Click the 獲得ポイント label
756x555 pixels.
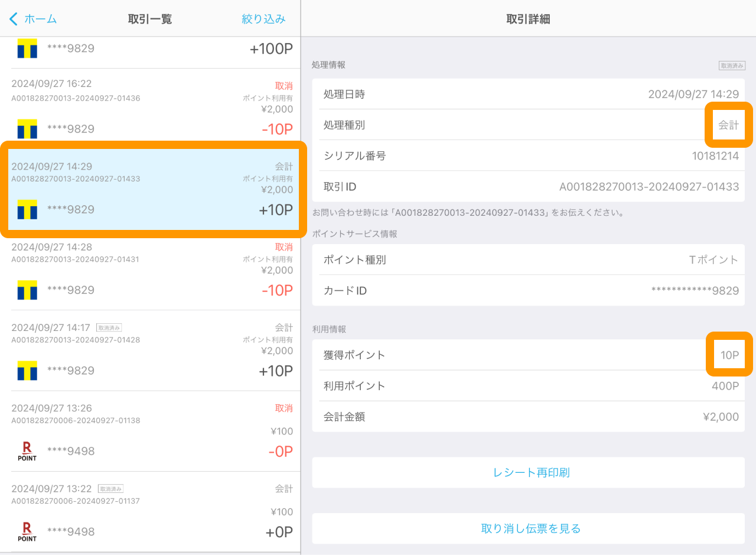coord(354,355)
